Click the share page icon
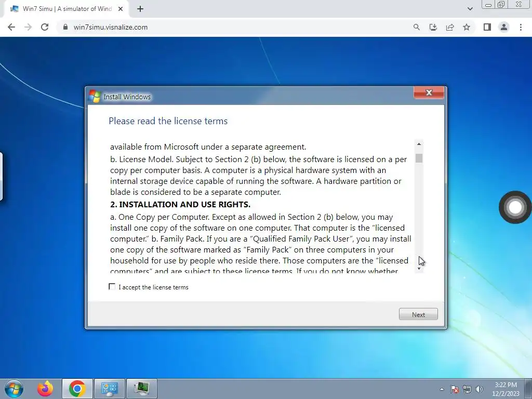The image size is (532, 399). 450,27
